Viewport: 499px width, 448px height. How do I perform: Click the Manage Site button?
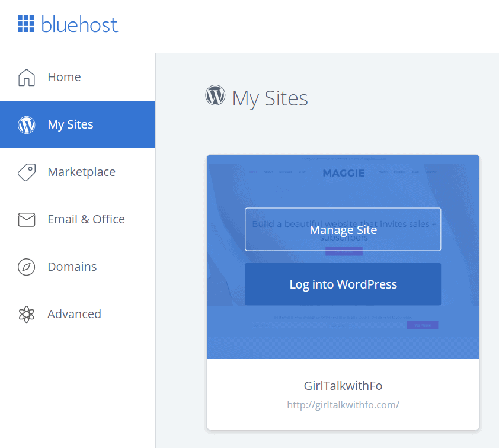[x=343, y=229]
